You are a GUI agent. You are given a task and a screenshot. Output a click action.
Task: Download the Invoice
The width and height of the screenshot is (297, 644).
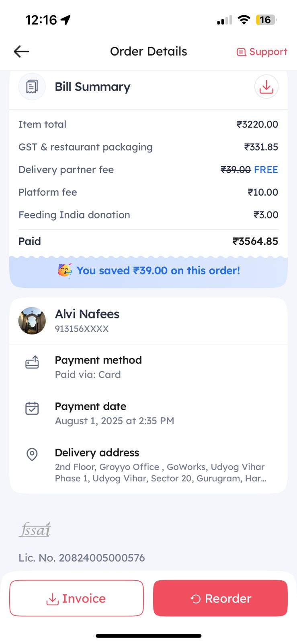[76, 598]
